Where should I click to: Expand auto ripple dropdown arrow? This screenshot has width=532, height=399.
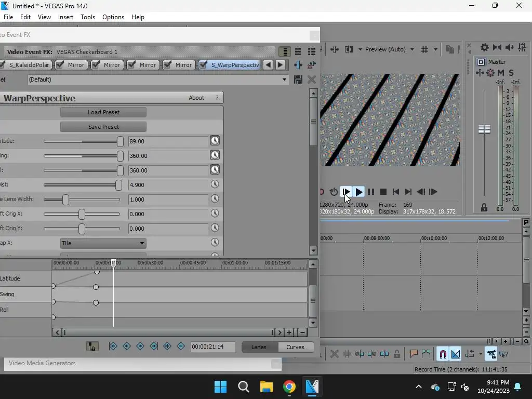[481, 354]
